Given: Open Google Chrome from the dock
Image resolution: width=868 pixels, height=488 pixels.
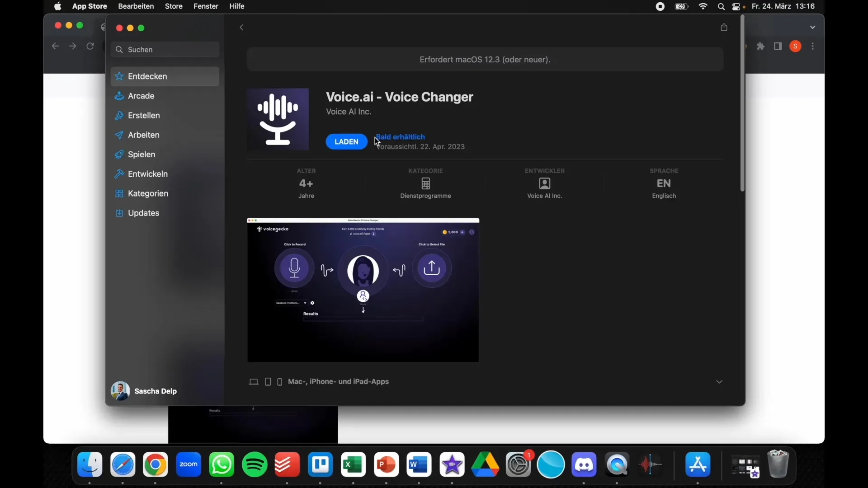Looking at the screenshot, I should [x=156, y=465].
